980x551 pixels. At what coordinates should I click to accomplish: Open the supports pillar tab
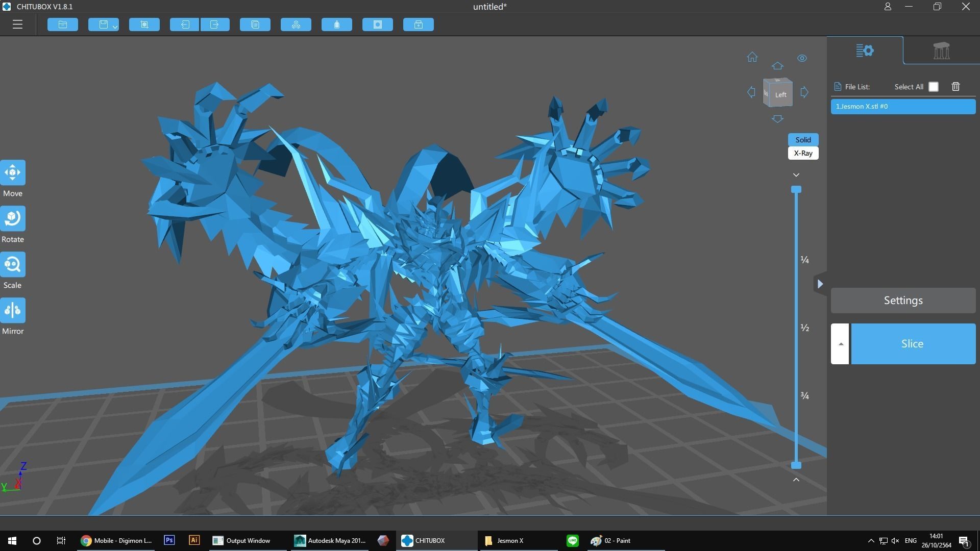pos(941,51)
